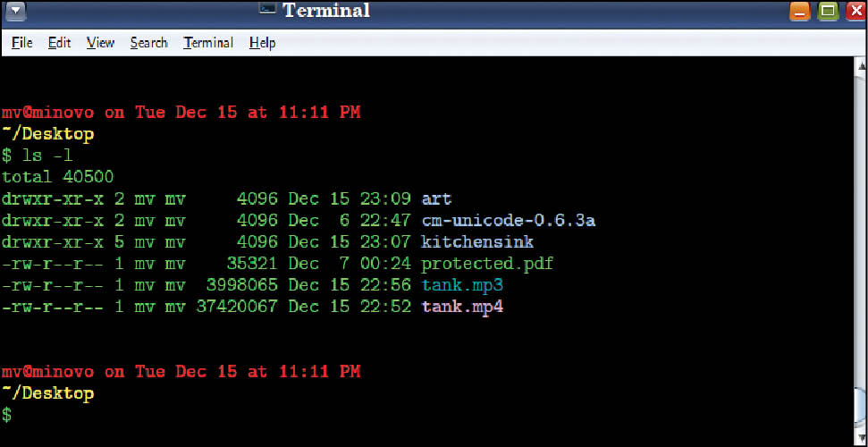Image resolution: width=868 pixels, height=447 pixels.
Task: Close the Terminal window
Action: point(854,12)
